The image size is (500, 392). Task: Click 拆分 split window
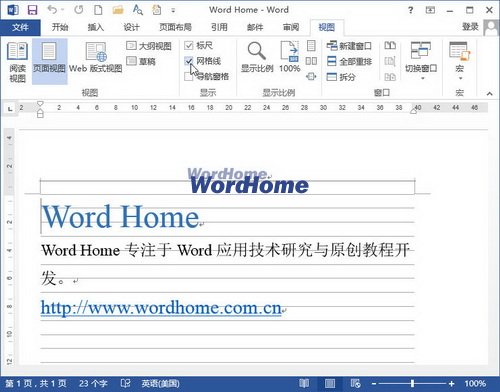coord(341,77)
